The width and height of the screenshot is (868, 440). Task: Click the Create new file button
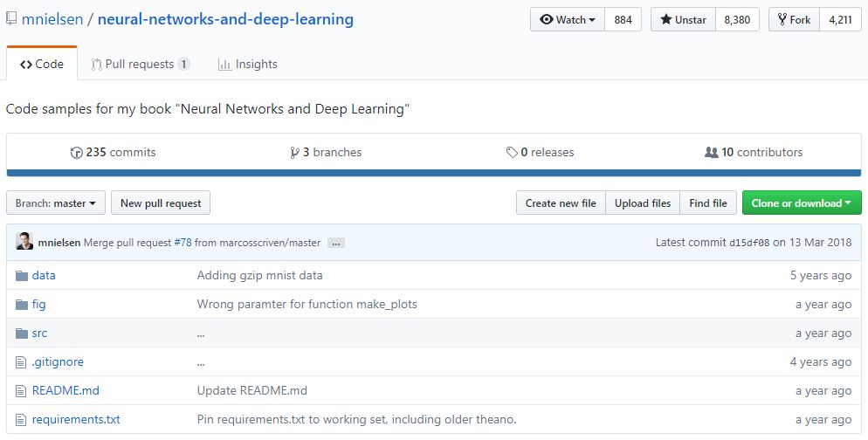tap(561, 203)
